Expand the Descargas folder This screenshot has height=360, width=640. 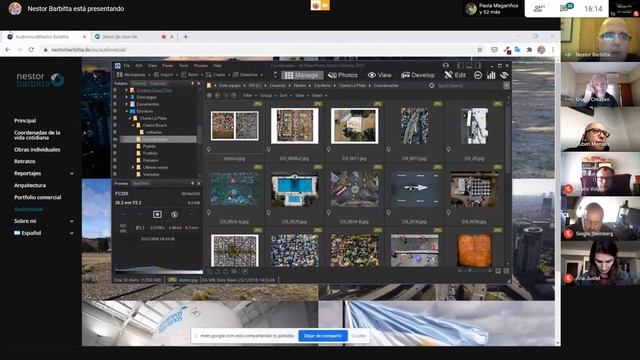coord(127,97)
